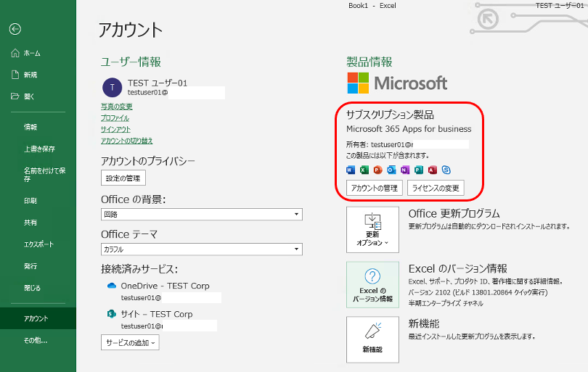Click the Microsoft logo
Image resolution: width=588 pixels, height=372 pixels.
[397, 83]
